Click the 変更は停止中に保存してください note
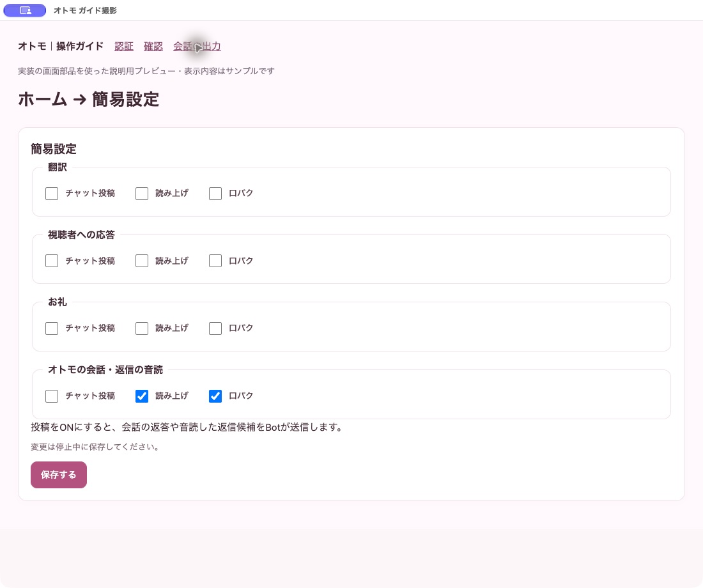Viewport: 703px width, 588px height. (95, 447)
